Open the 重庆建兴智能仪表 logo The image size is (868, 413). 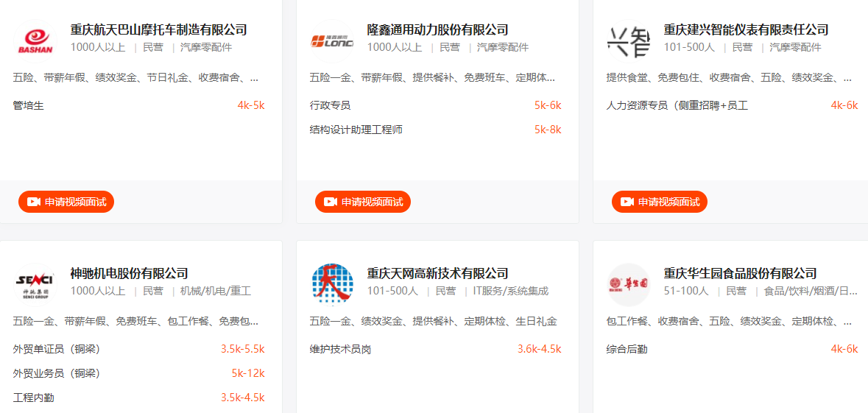point(628,41)
